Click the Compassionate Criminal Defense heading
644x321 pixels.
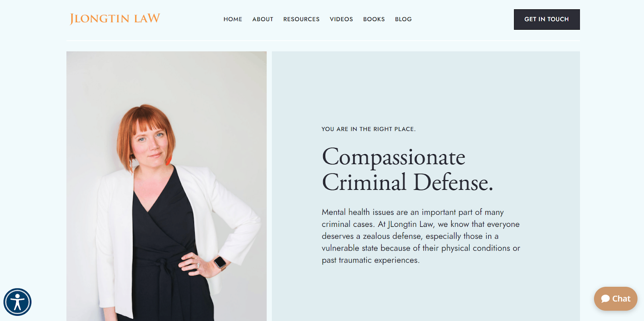click(x=407, y=169)
